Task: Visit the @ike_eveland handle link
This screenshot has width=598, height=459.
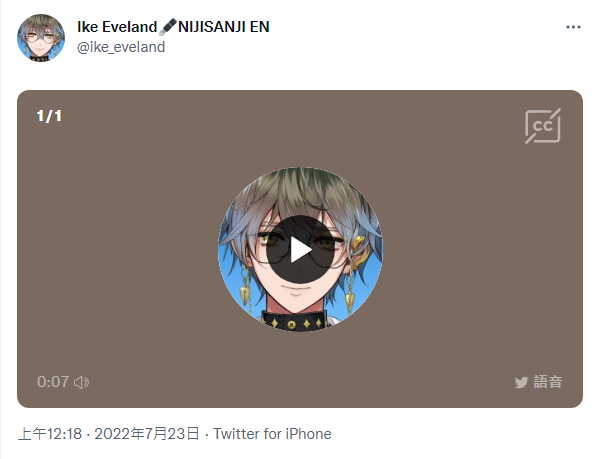Action: [121, 47]
